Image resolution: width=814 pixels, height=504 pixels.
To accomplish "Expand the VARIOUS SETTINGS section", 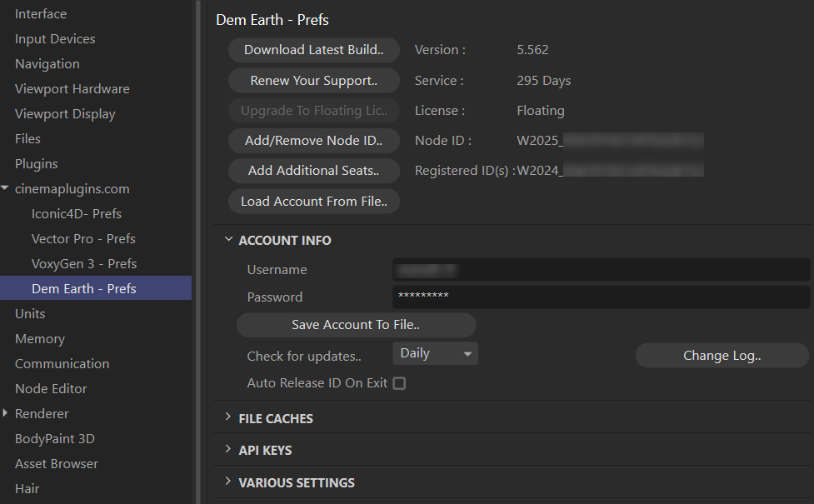I will click(x=228, y=482).
